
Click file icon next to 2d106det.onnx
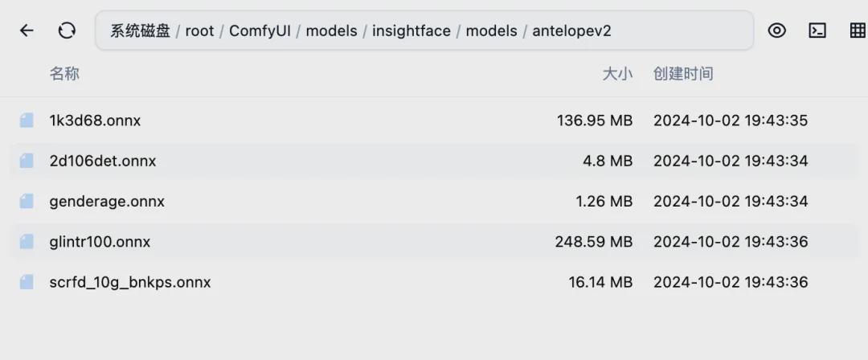27,161
